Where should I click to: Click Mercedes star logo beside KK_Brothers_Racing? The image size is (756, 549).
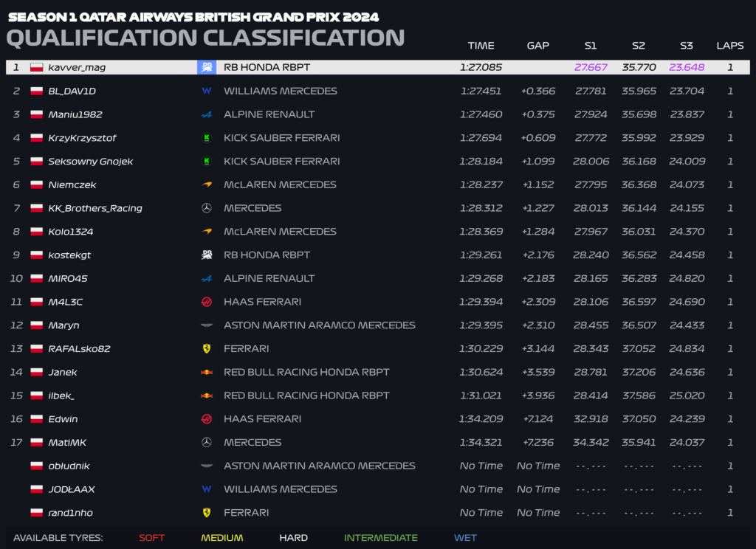point(207,208)
